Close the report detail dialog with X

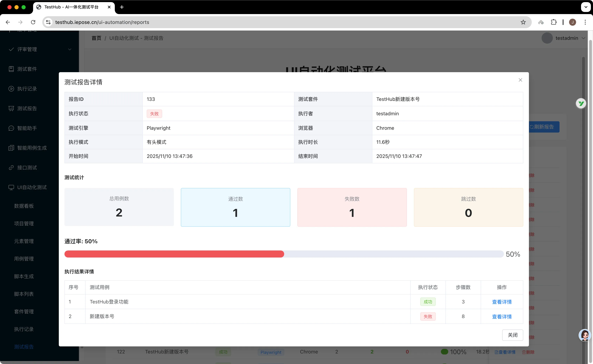[520, 80]
